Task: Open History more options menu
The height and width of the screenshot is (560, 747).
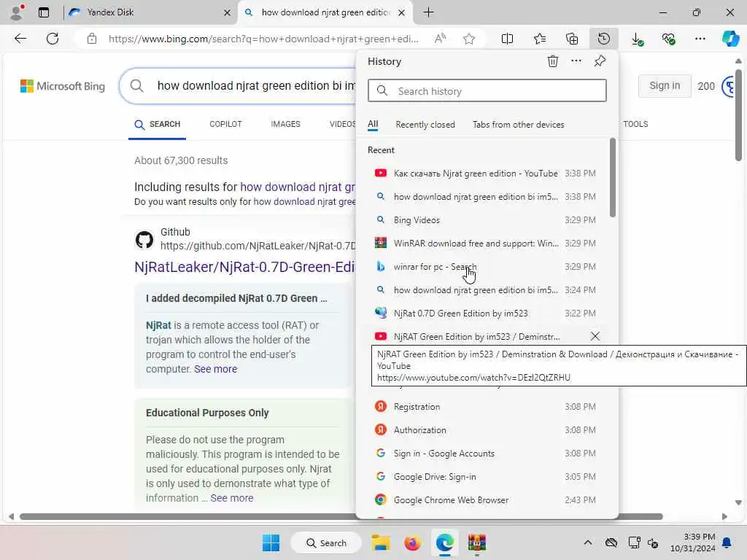Action: coord(576,61)
